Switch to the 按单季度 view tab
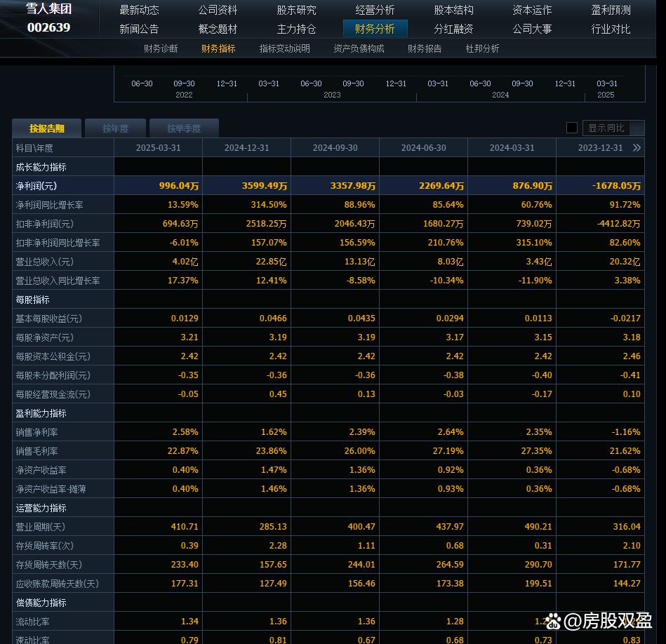 [184, 128]
